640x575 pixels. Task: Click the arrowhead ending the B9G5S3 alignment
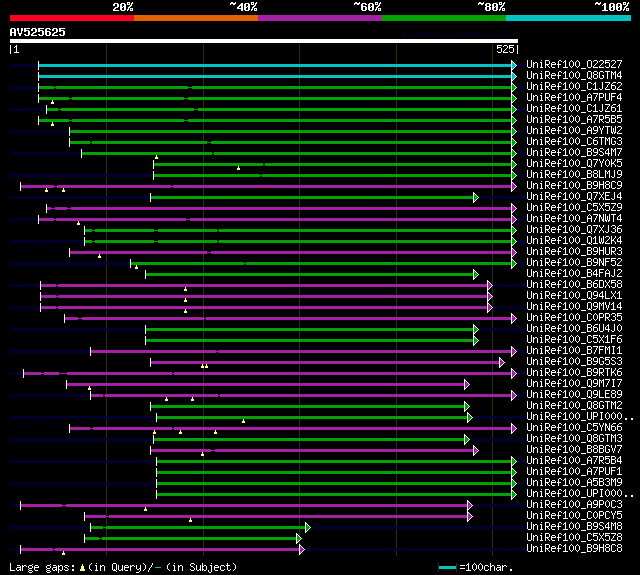click(502, 362)
